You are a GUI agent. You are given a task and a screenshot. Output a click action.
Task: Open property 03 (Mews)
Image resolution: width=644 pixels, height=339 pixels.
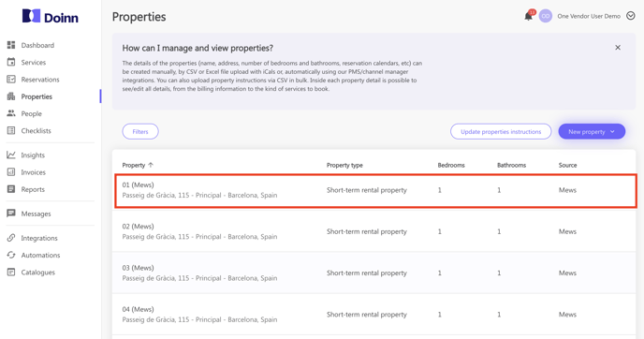pyautogui.click(x=373, y=273)
